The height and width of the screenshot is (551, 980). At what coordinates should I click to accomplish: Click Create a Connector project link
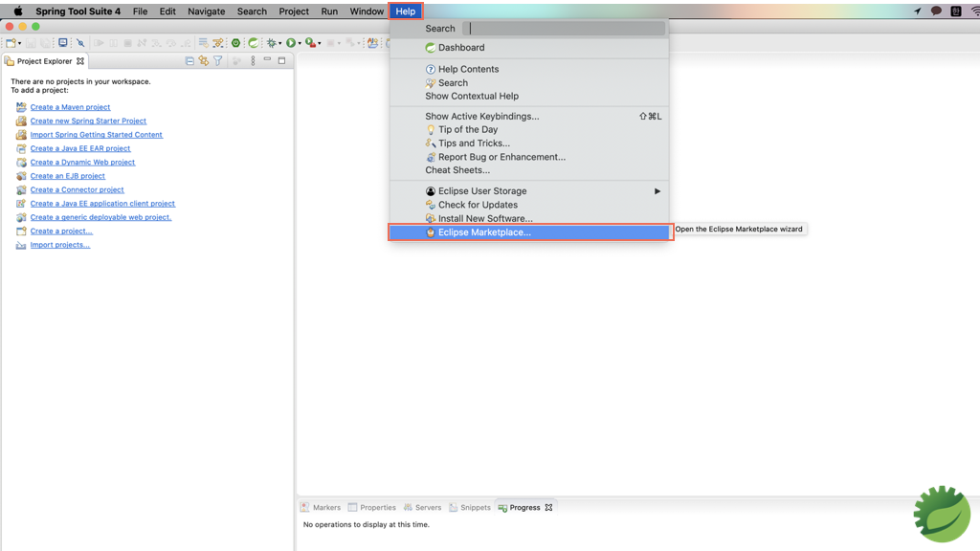point(77,189)
